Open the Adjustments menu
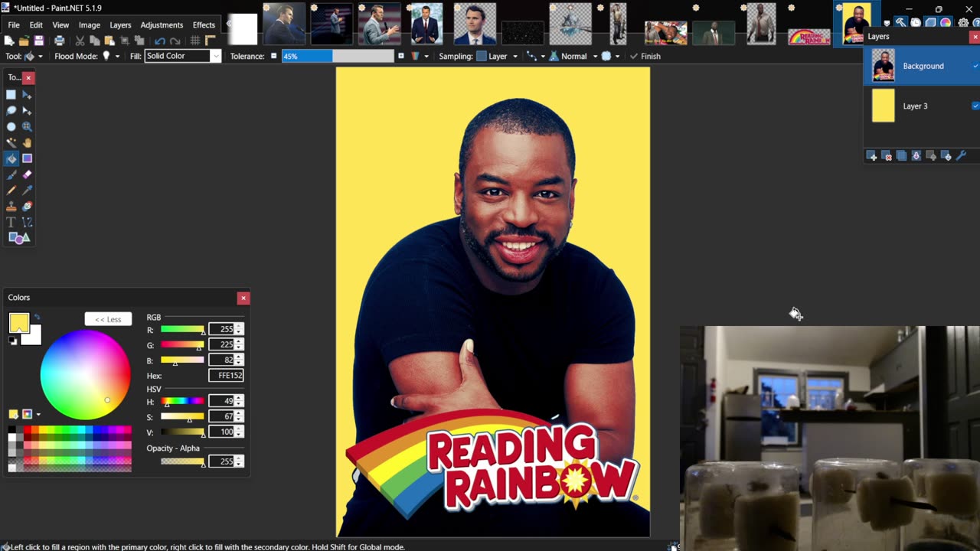This screenshot has width=980, height=551. click(x=162, y=24)
